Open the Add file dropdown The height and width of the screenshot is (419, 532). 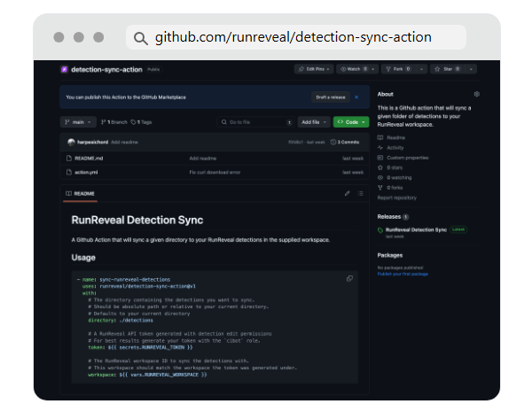pyautogui.click(x=314, y=122)
